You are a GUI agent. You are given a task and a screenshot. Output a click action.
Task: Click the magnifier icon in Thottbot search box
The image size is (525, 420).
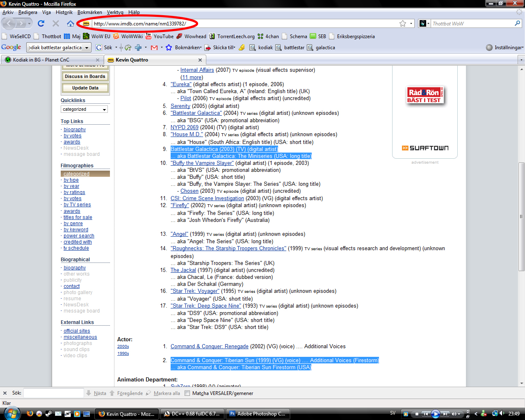coord(517,23)
